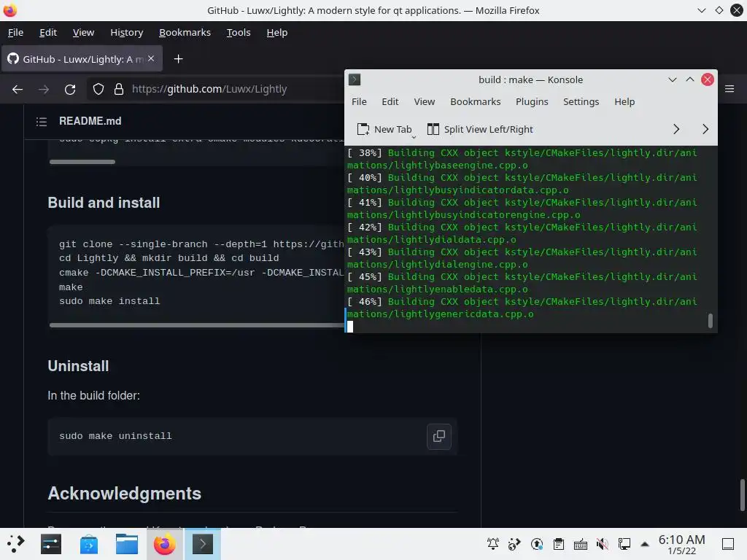Select the GitHub Luwx/Lightly tab
The width and height of the screenshot is (747, 560).
[x=82, y=58]
